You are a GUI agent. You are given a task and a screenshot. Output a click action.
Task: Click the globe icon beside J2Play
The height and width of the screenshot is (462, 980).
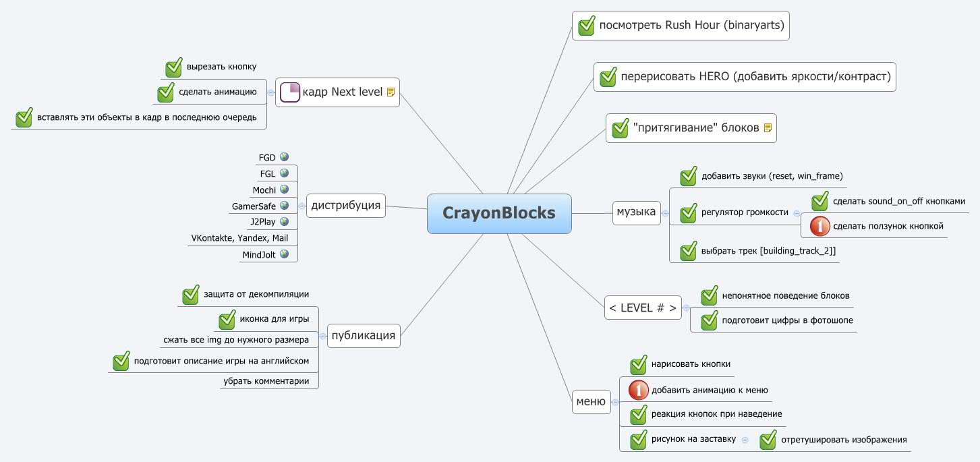click(x=285, y=221)
